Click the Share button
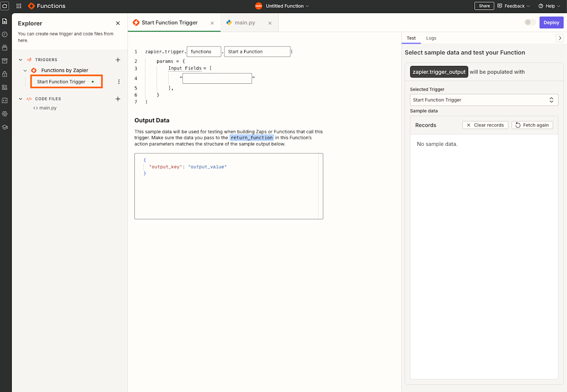This screenshot has height=392, width=567. pos(484,6)
